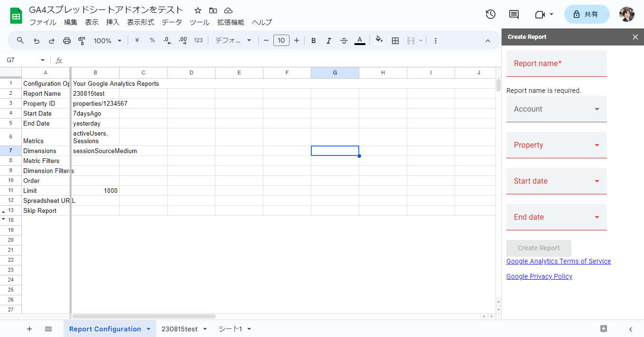Select column G header
The width and height of the screenshot is (644, 337).
(335, 73)
